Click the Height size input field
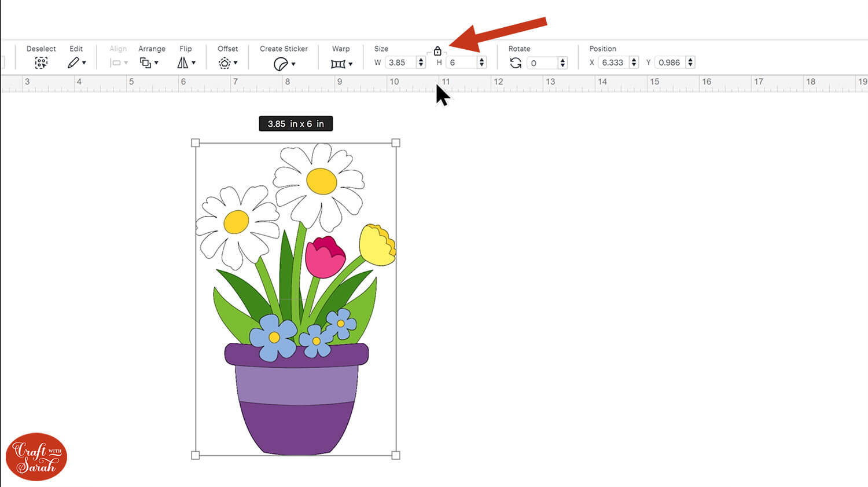Screen dimensions: 868x487 pos(462,63)
